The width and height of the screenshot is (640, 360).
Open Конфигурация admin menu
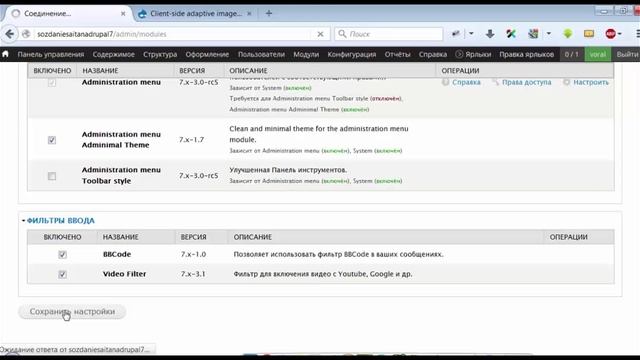pyautogui.click(x=352, y=54)
